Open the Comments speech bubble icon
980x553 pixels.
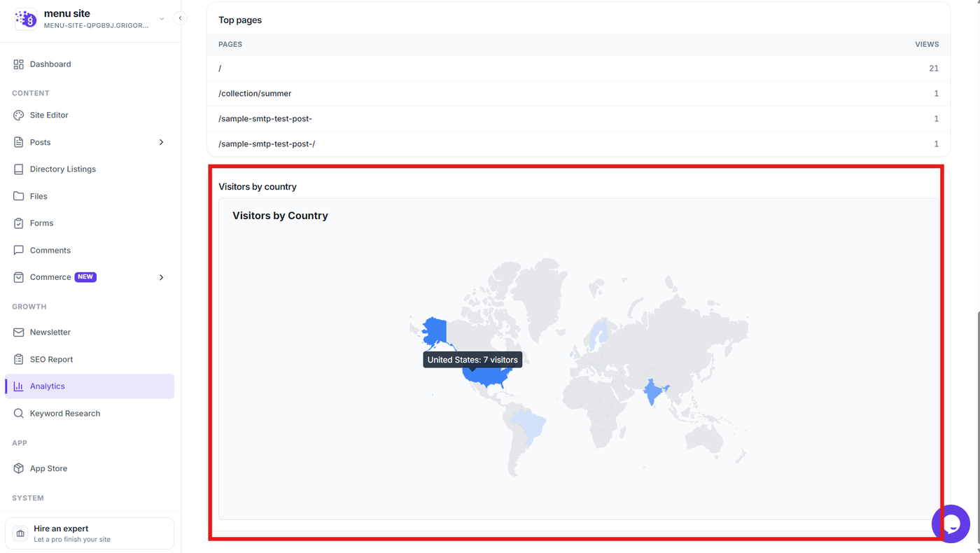point(19,251)
